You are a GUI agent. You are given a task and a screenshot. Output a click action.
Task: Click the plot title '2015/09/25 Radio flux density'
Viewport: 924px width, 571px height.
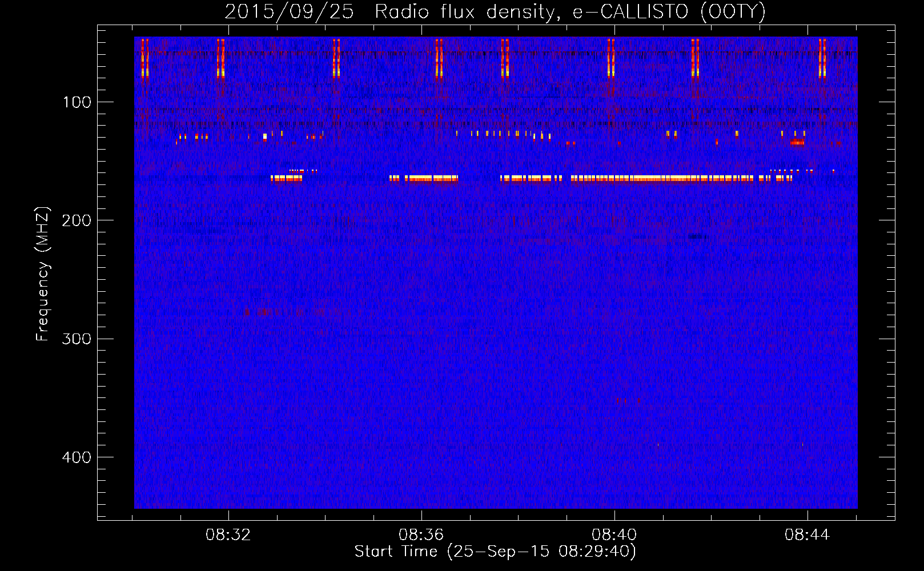(495, 12)
